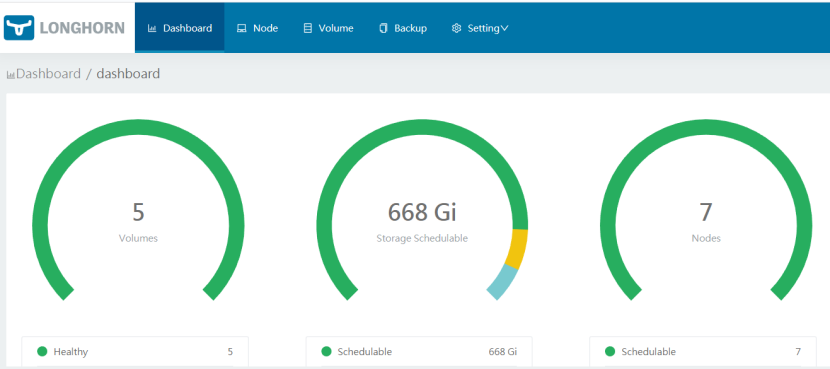This screenshot has height=369, width=830.
Task: Click the Schedulable nodes count 7
Action: tap(798, 352)
